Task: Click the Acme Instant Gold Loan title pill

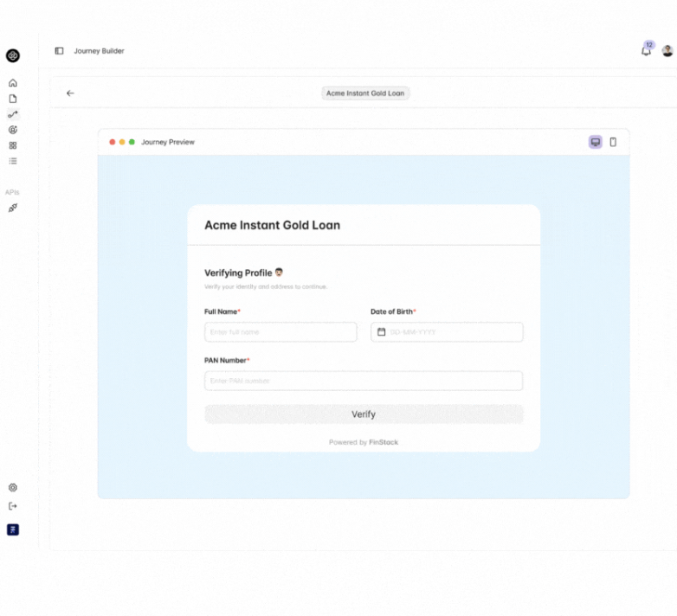Action: coord(365,93)
